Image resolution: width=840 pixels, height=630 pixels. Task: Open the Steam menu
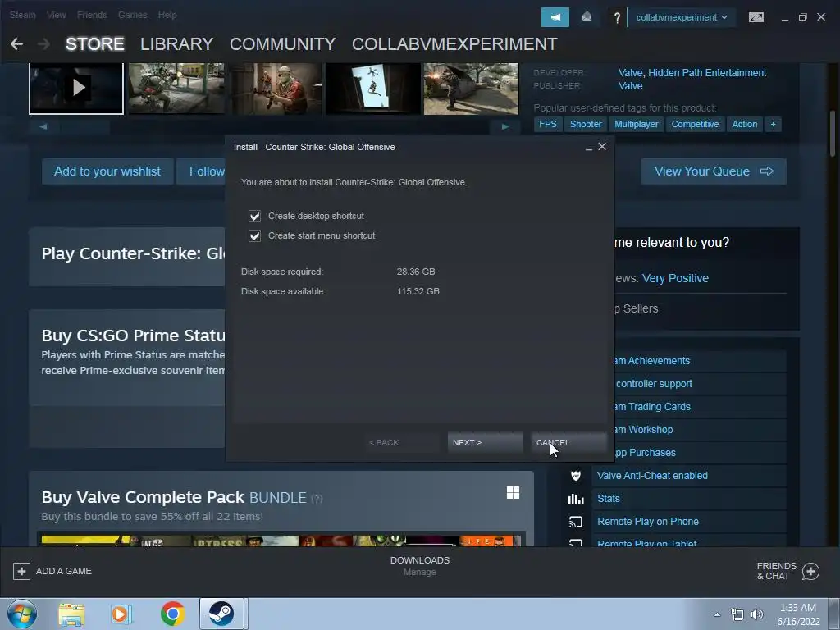22,15
